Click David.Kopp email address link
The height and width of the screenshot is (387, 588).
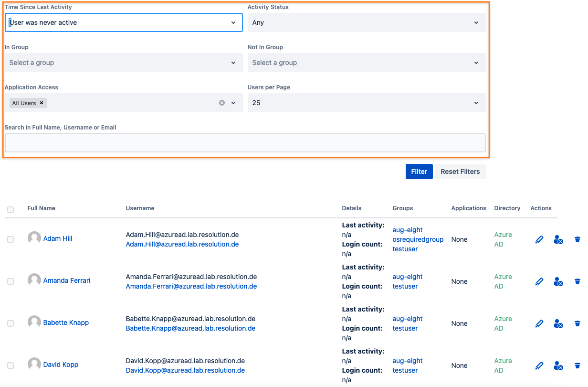[x=185, y=370]
